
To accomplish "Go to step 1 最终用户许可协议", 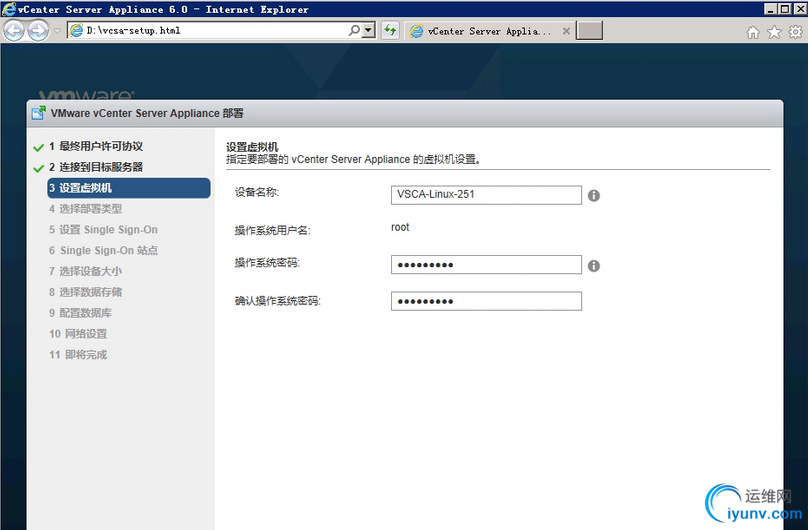I will (x=96, y=146).
